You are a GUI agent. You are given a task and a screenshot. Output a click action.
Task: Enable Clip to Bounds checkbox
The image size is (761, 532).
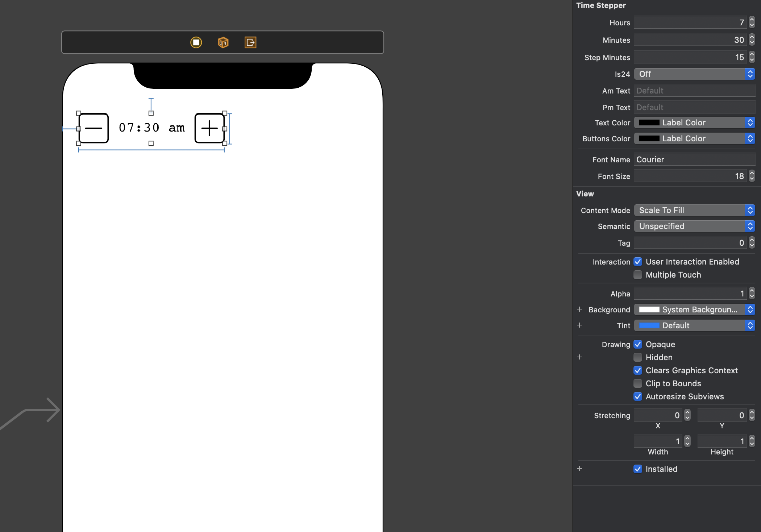[638, 383]
